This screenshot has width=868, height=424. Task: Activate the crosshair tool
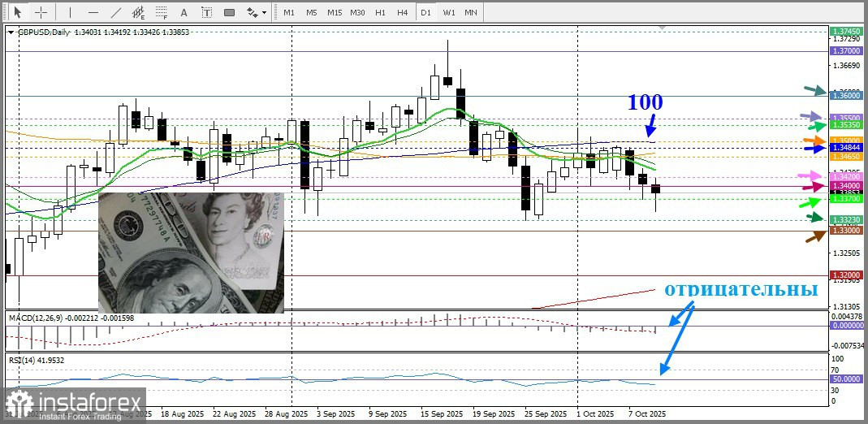pyautogui.click(x=41, y=11)
